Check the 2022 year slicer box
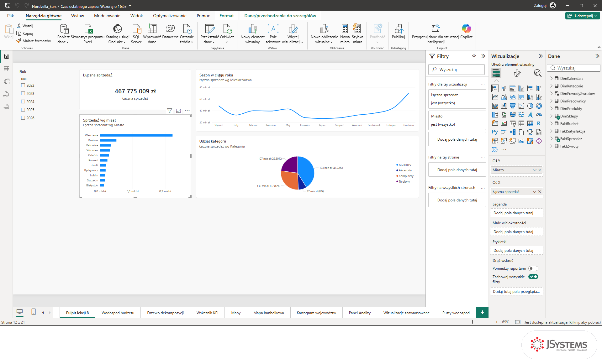 click(23, 85)
